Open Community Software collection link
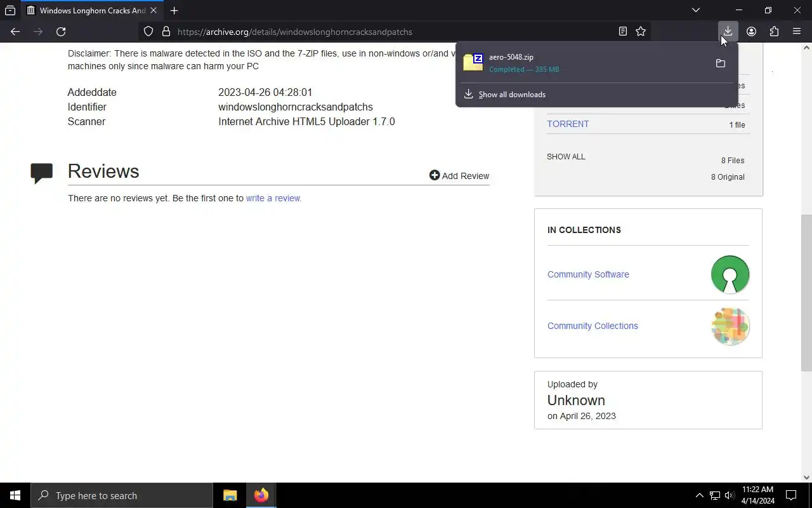This screenshot has width=812, height=508. pyautogui.click(x=588, y=274)
